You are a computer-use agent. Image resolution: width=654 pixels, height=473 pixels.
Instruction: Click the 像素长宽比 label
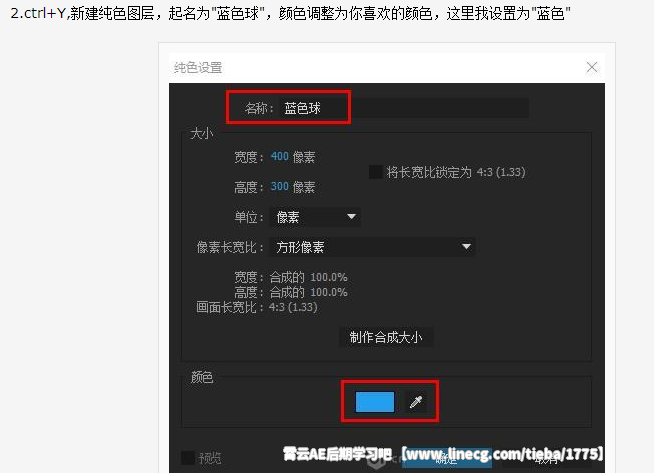pyautogui.click(x=230, y=247)
